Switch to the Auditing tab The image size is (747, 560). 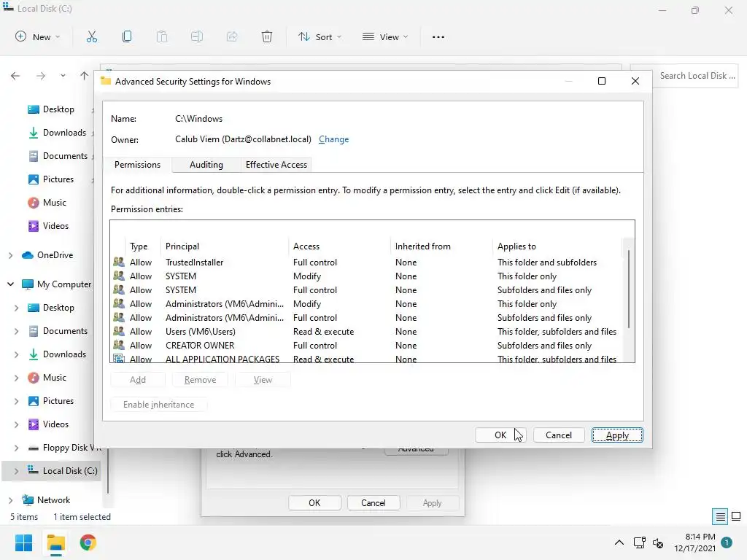pos(206,165)
